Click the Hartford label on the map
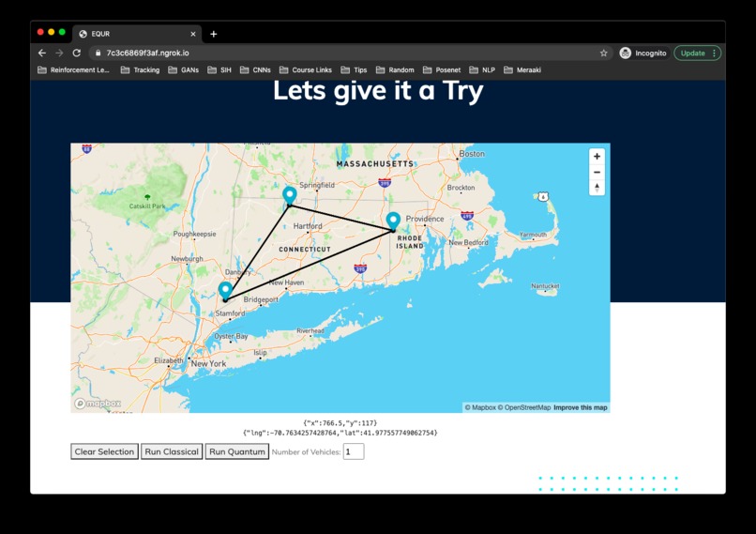This screenshot has width=756, height=534. (x=308, y=226)
